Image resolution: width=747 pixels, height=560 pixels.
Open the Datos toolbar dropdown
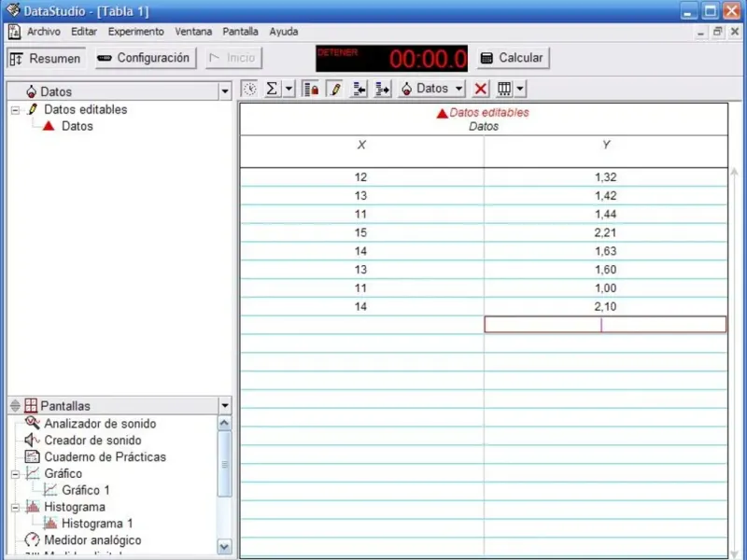431,89
